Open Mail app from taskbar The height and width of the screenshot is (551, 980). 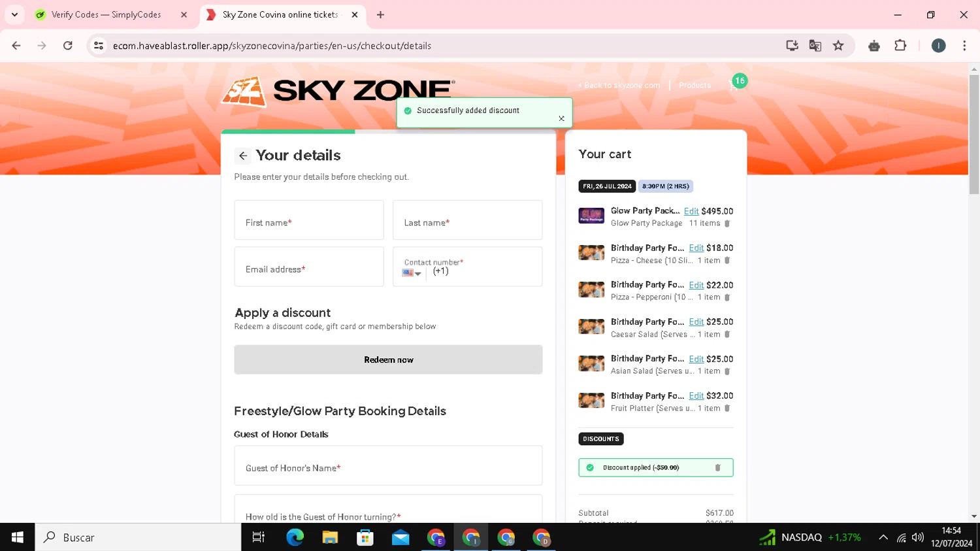point(400,537)
